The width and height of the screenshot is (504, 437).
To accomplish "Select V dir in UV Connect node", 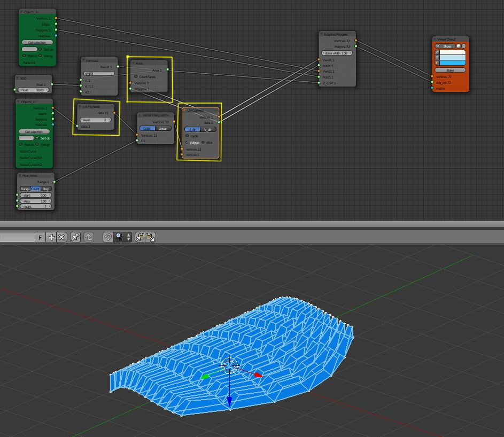I will point(208,129).
